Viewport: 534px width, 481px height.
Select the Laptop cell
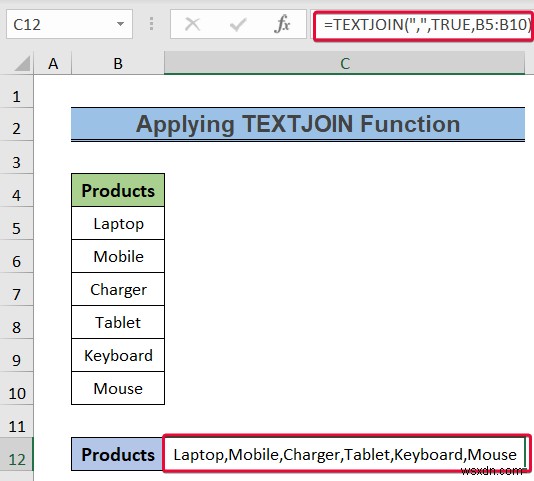click(x=118, y=223)
